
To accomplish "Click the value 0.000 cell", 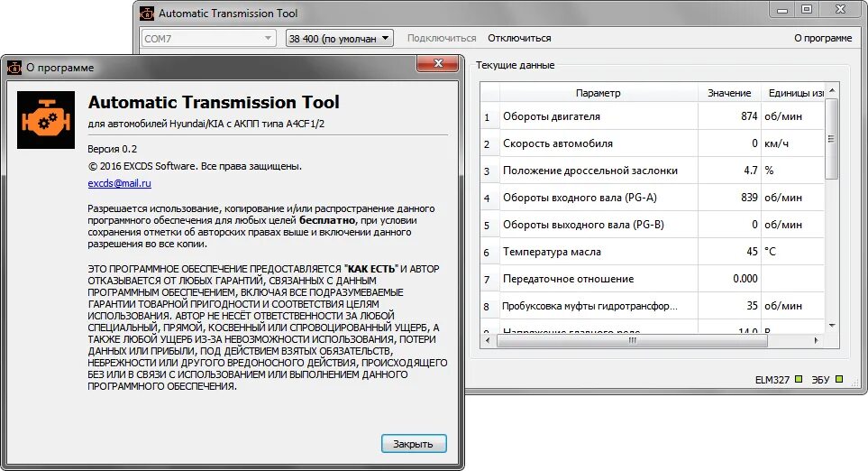I will [729, 279].
